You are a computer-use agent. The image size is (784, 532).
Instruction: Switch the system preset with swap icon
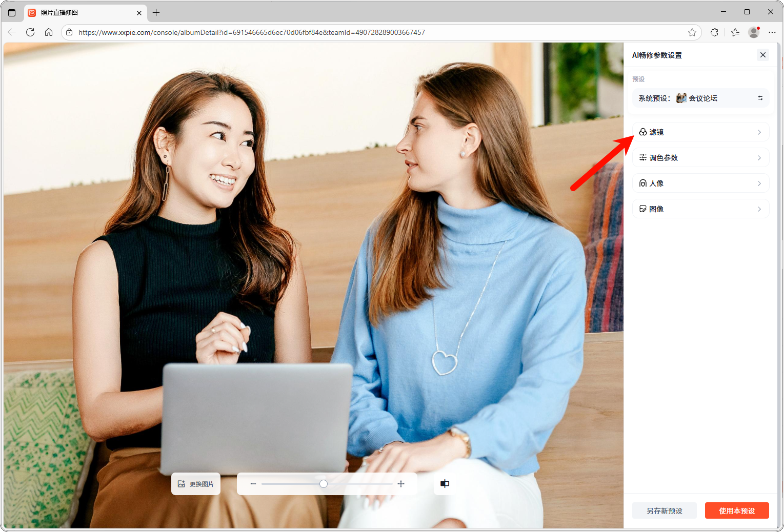[x=760, y=98]
